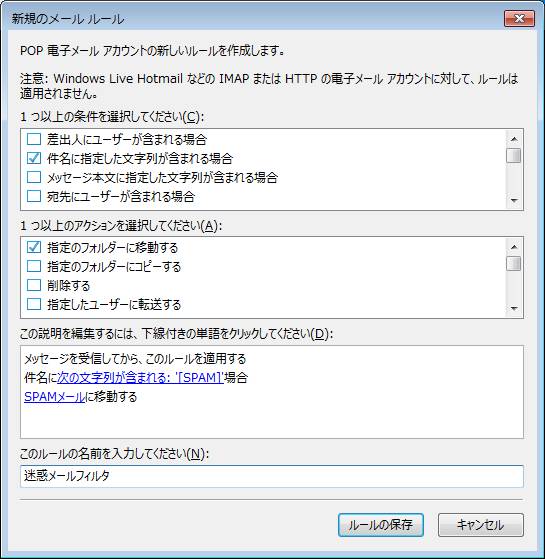Click actions list scroll-down arrow
This screenshot has height=559, width=545.
pyautogui.click(x=514, y=308)
